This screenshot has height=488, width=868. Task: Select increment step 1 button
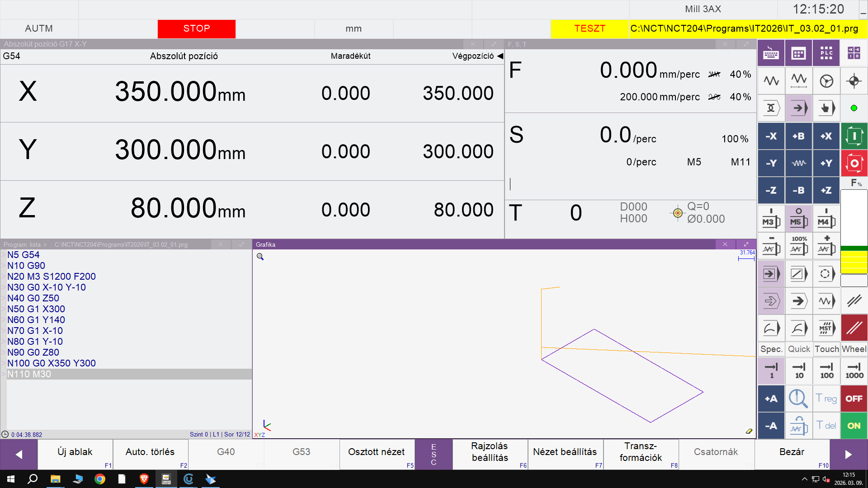771,371
